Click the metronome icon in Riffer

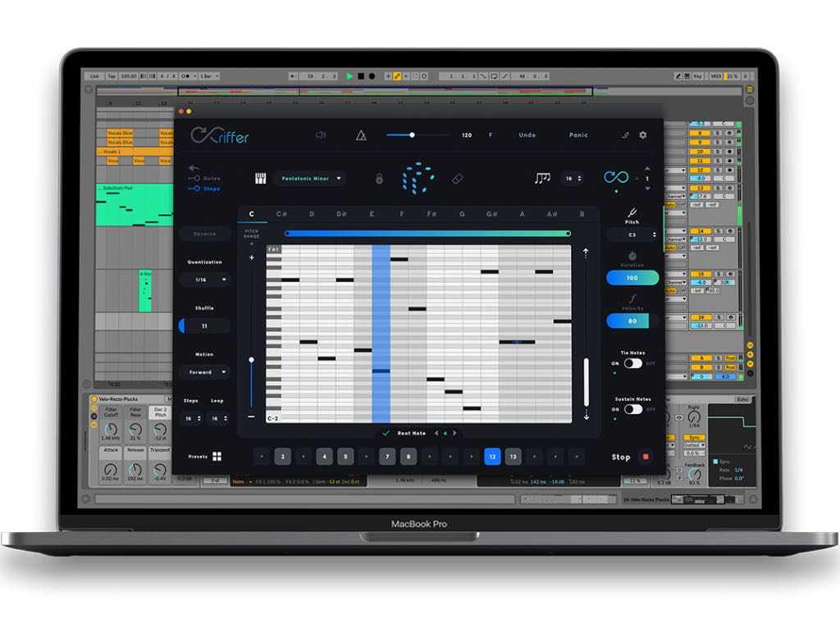tap(361, 135)
